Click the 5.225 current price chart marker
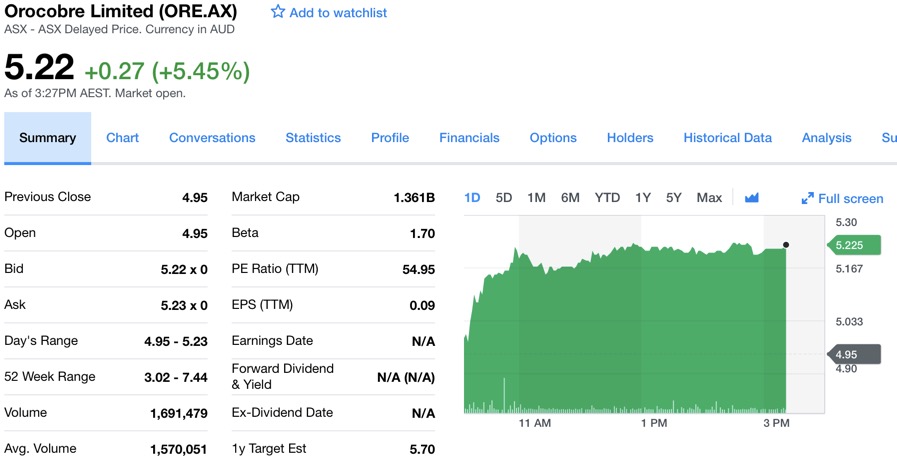Image resolution: width=897 pixels, height=468 pixels. point(856,245)
